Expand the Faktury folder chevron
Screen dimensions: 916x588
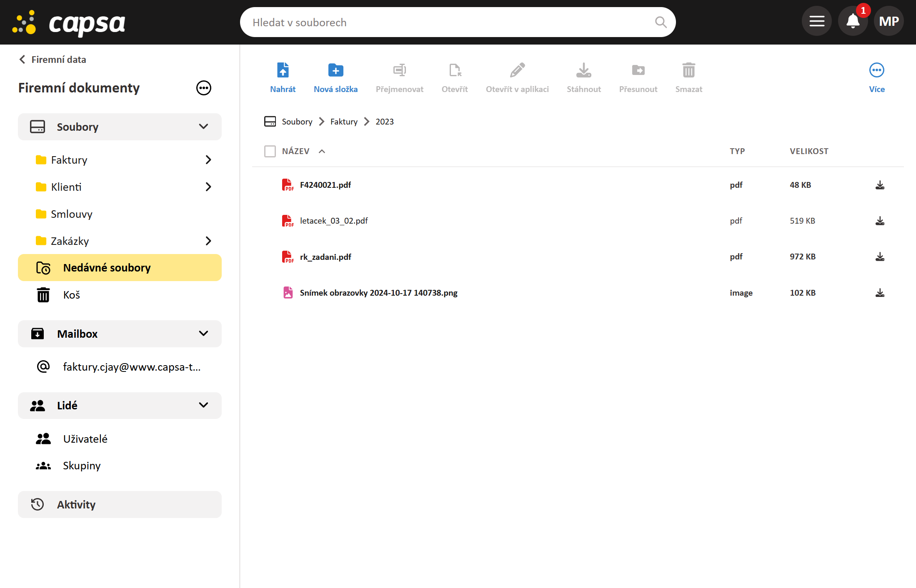(208, 160)
